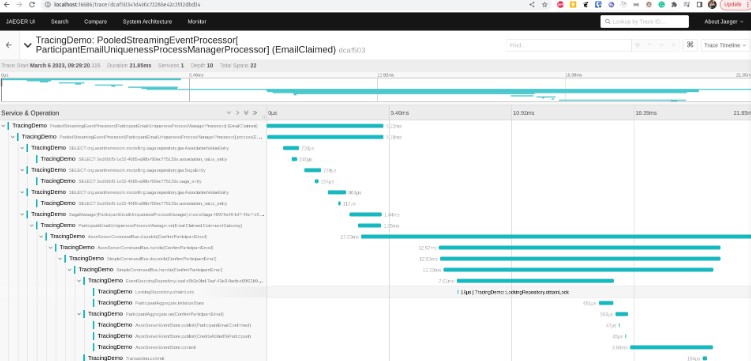751x361 pixels.
Task: Collapse the EventSourcingRepository.load span
Action: tap(79, 281)
